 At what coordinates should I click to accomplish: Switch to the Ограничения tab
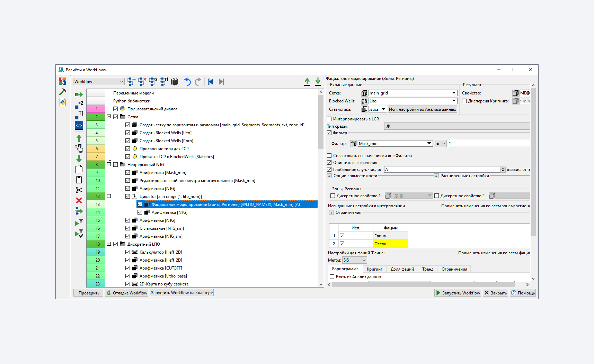point(454,269)
